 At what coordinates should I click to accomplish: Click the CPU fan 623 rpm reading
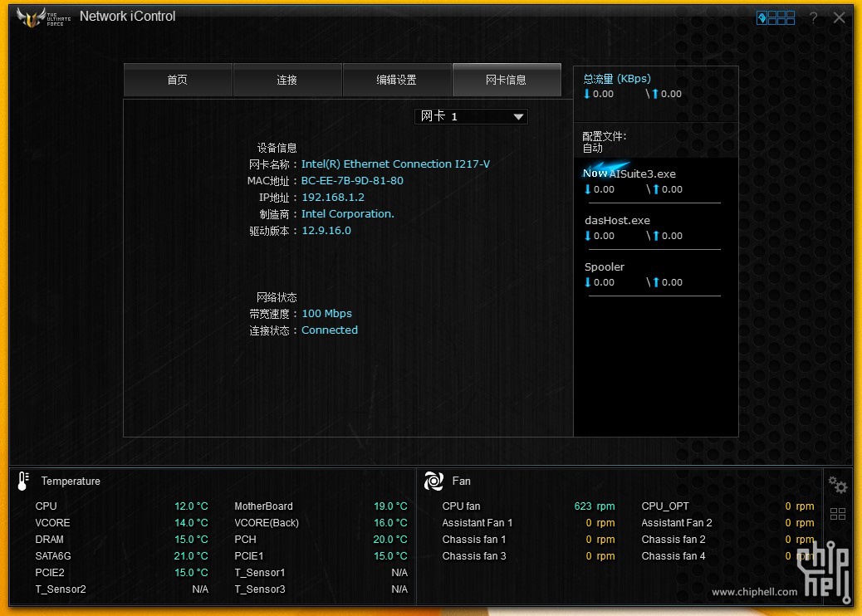[x=595, y=506]
